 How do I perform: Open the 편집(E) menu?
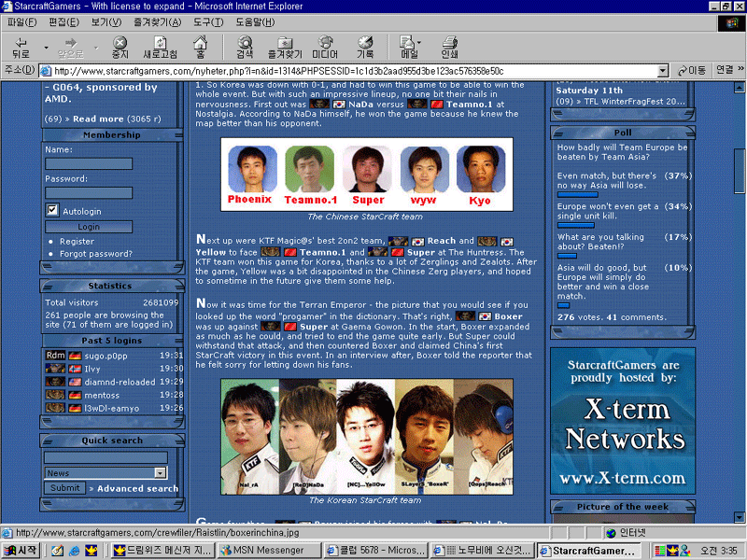(x=63, y=21)
